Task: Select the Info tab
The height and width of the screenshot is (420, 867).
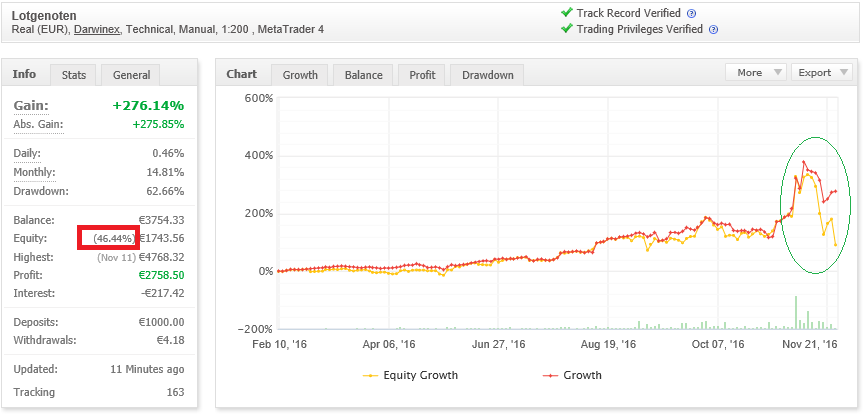Action: pos(25,74)
